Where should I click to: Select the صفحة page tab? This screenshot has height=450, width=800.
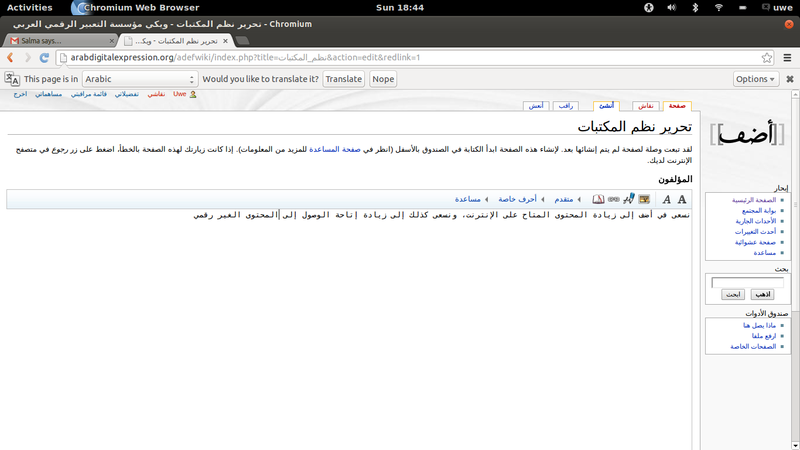click(x=677, y=106)
